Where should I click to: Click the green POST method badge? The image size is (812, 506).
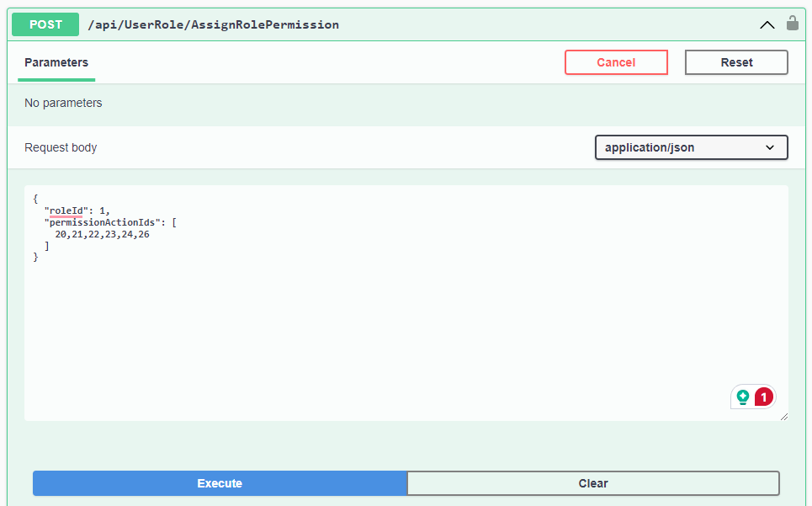point(45,24)
